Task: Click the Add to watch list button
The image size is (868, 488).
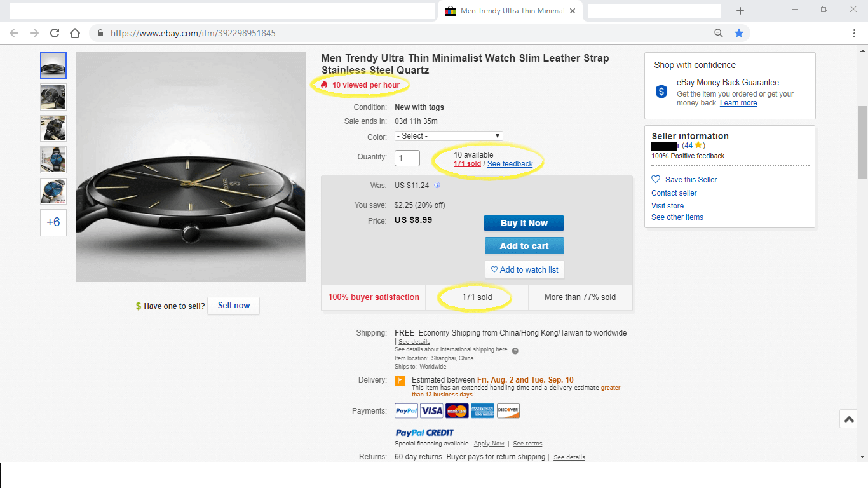Action: 524,269
